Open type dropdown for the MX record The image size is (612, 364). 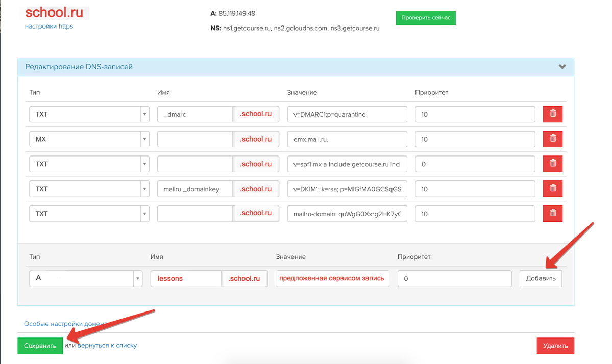coord(89,139)
